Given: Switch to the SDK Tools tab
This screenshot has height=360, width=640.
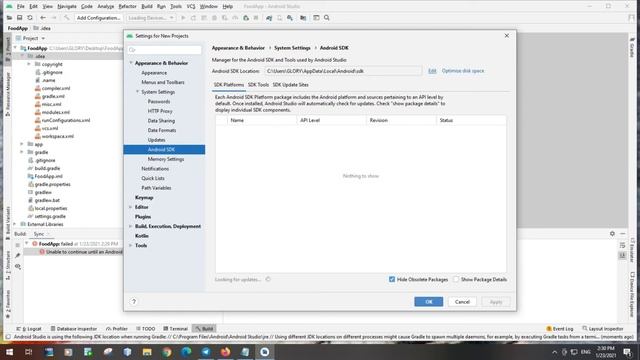Looking at the screenshot, I should (x=258, y=84).
